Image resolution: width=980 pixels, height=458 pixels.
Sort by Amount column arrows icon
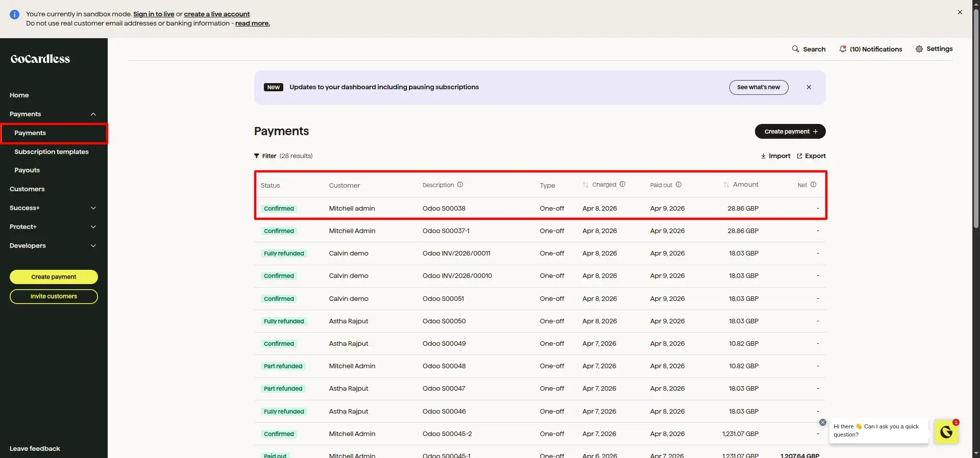[x=726, y=185]
